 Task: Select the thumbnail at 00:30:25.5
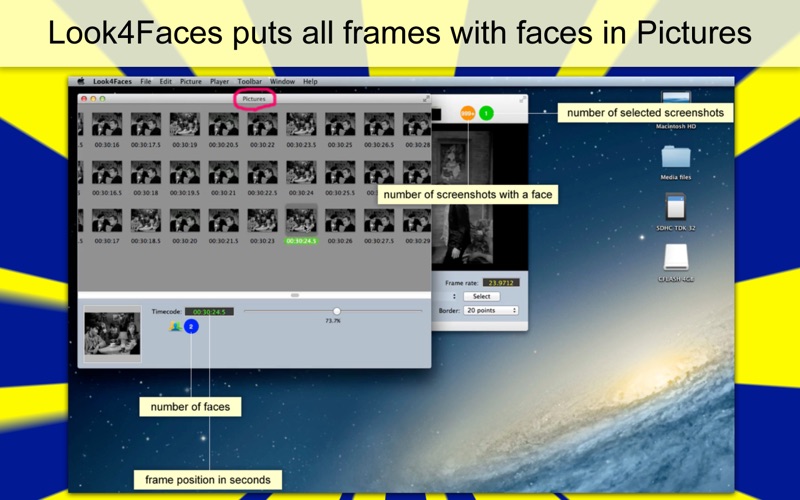click(x=340, y=172)
